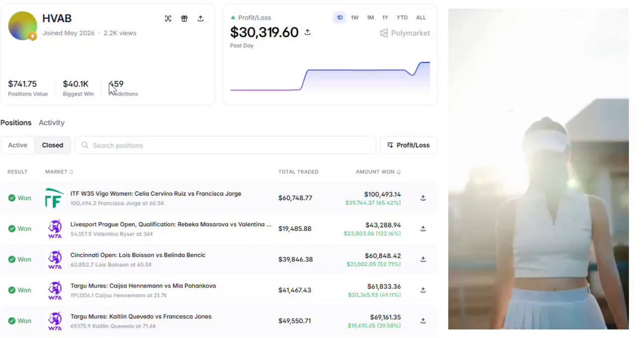Click the share icon beside the gift icon
The height and width of the screenshot is (338, 644).
click(200, 19)
